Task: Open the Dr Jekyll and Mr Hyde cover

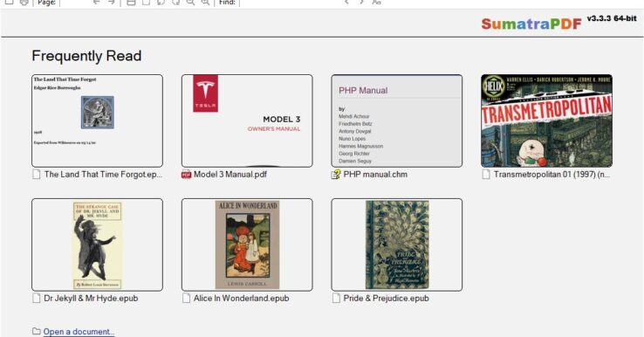Action: tap(97, 244)
